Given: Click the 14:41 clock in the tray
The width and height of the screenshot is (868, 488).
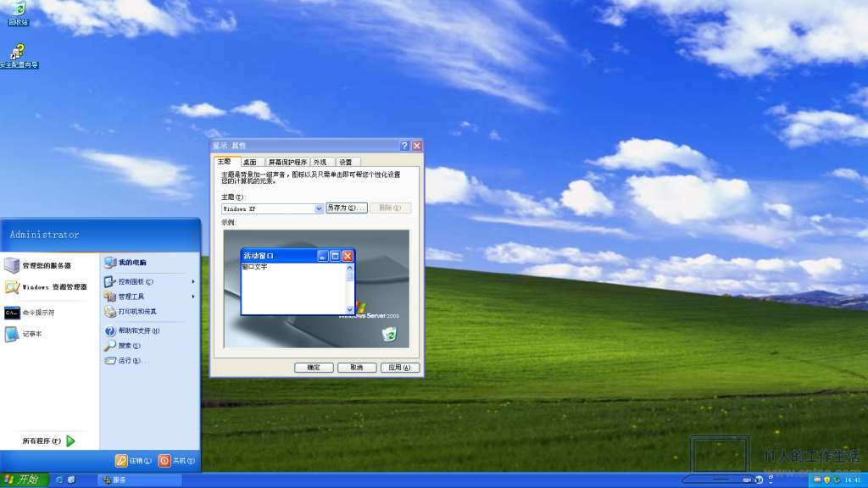Looking at the screenshot, I should coord(853,480).
